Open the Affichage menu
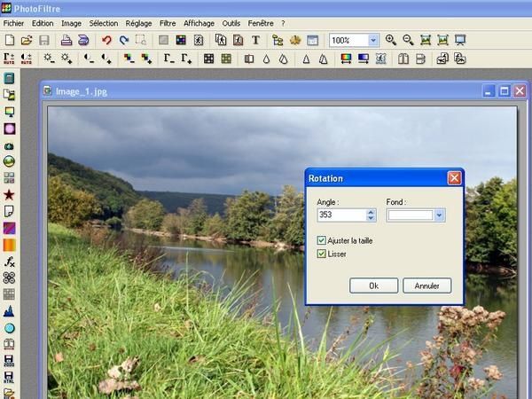The image size is (532, 399). tap(199, 23)
